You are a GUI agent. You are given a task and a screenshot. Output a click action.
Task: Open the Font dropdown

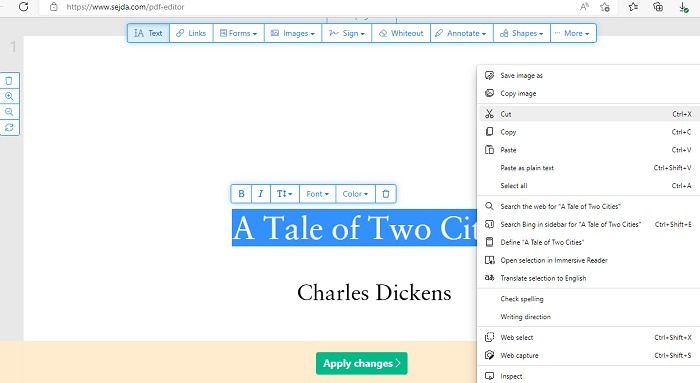coord(317,194)
